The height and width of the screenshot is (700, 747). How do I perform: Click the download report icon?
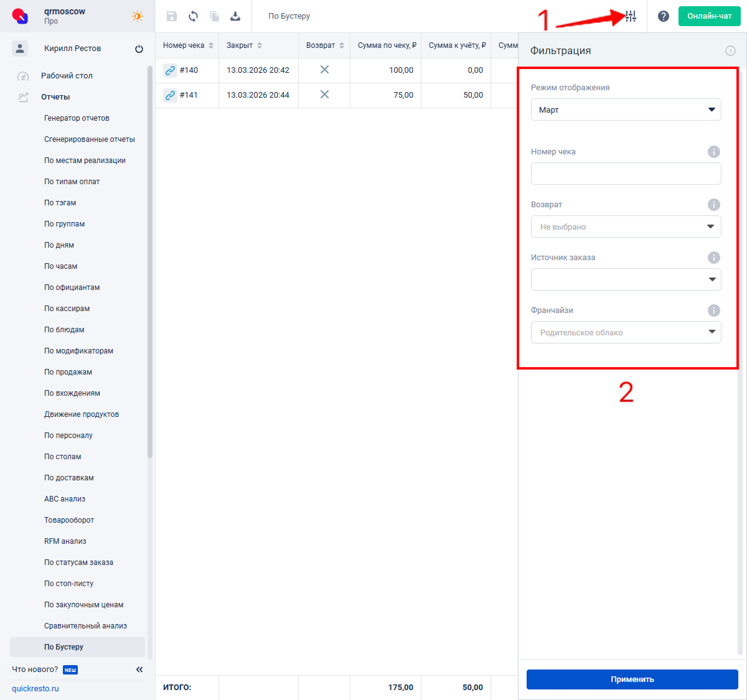[235, 17]
